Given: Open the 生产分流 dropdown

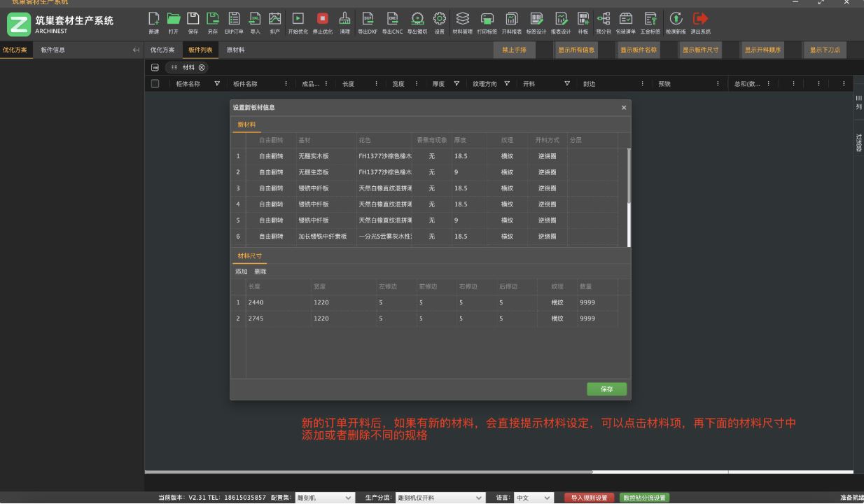Looking at the screenshot, I should (x=479, y=498).
